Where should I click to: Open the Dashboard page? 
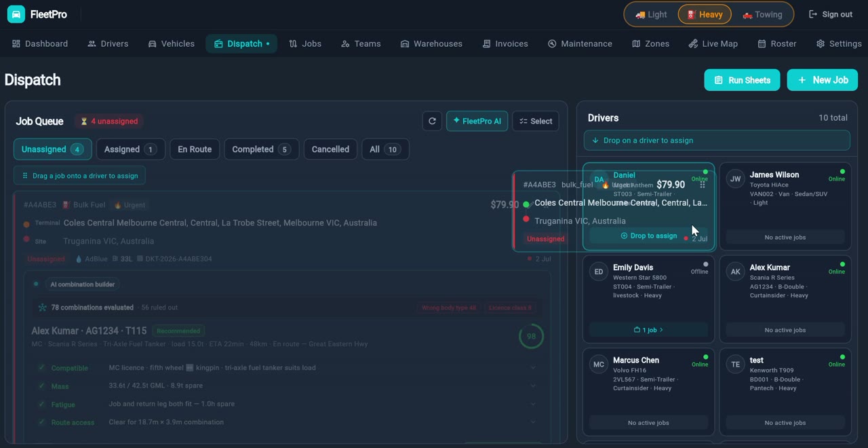40,43
